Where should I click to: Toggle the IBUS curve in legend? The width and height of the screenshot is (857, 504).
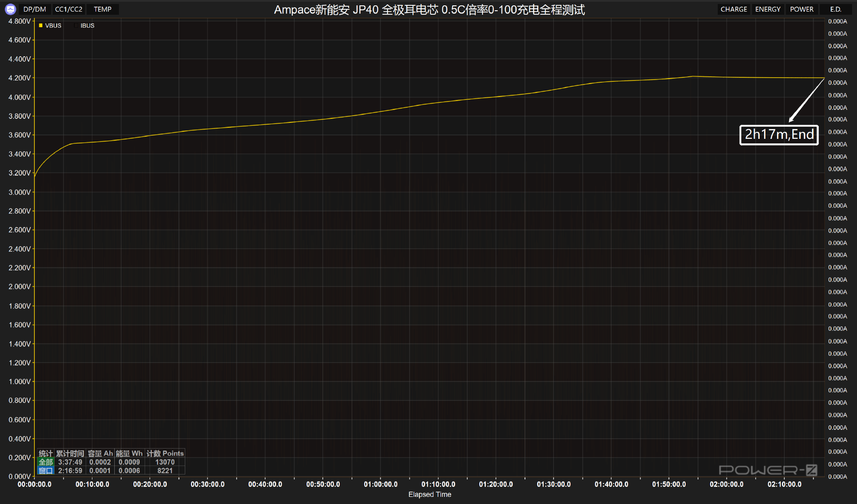click(84, 25)
